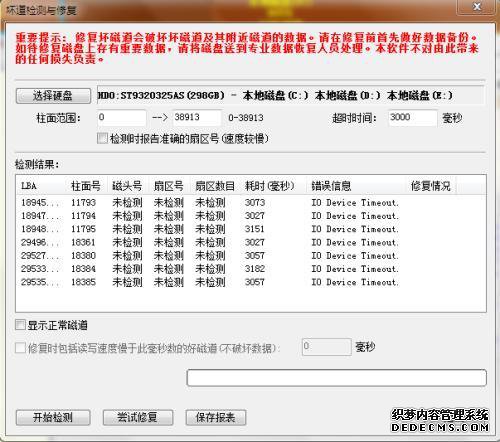Click the 修复情况 column header
Screen dimensions: 500x442
[x=430, y=186]
